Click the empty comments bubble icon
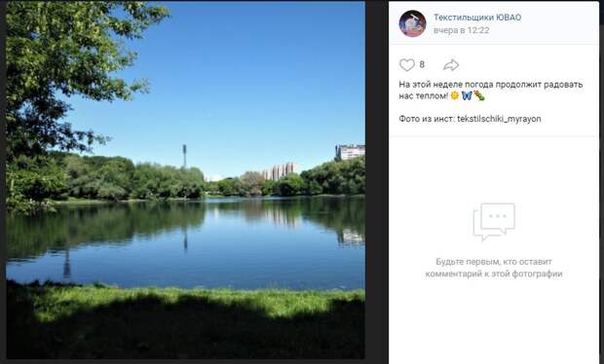Image resolution: width=604 pixels, height=364 pixels. point(494,222)
